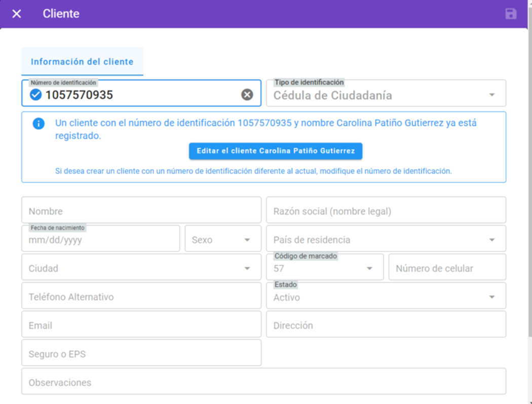Click the Razón social text field
The image size is (532, 404).
pos(386,211)
